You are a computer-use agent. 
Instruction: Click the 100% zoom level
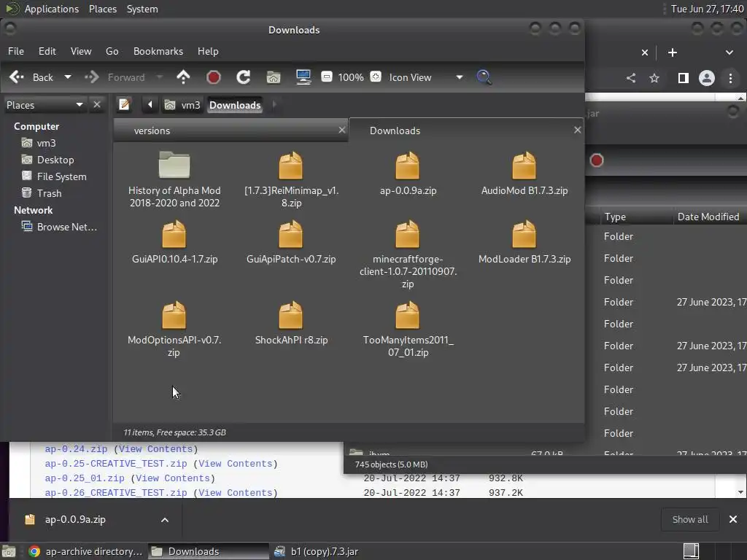351,77
